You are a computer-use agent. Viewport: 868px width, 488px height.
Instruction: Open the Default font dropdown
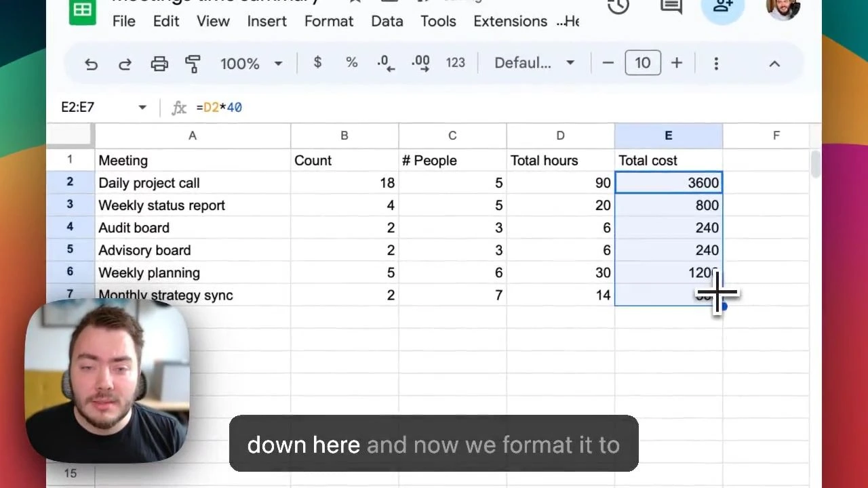point(534,63)
